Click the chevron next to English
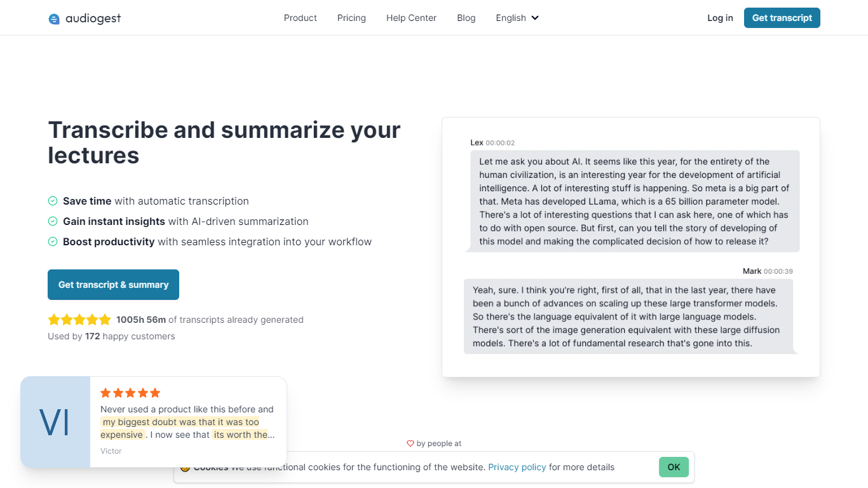 click(535, 18)
